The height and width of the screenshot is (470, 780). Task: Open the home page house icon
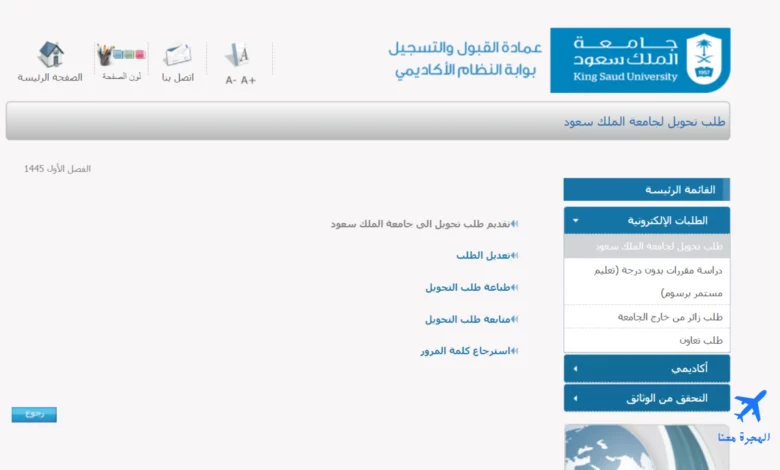[50, 54]
